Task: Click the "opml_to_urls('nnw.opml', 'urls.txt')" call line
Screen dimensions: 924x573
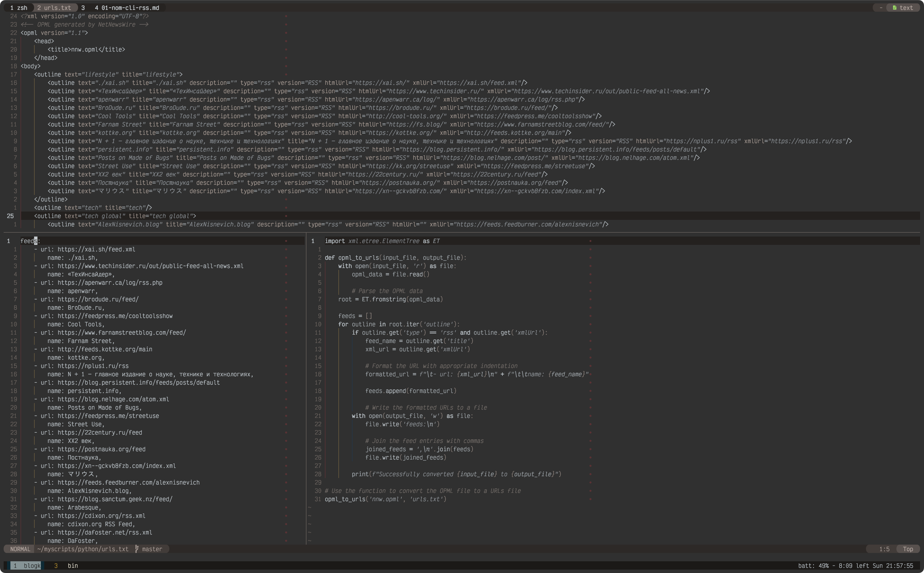Action: [385, 499]
